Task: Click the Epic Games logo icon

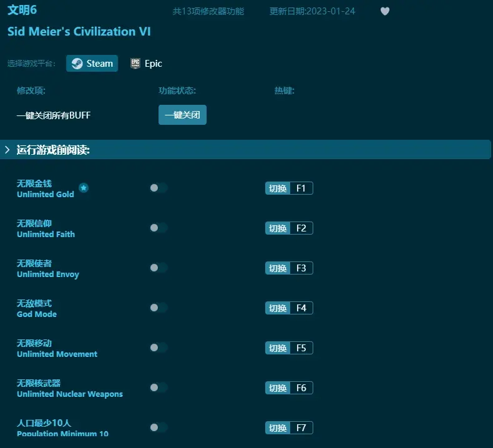Action: pyautogui.click(x=135, y=64)
